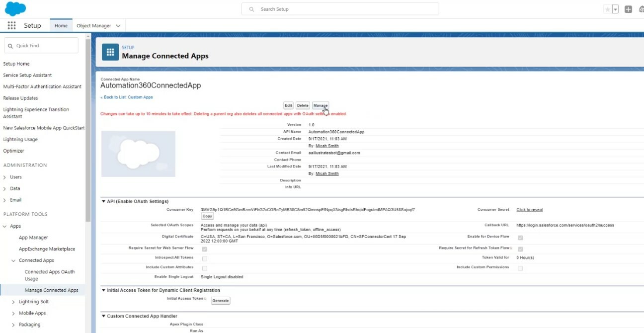This screenshot has width=644, height=333.
Task: Click the contact email aaillustratesbot@gmail.com
Action: tap(334, 153)
